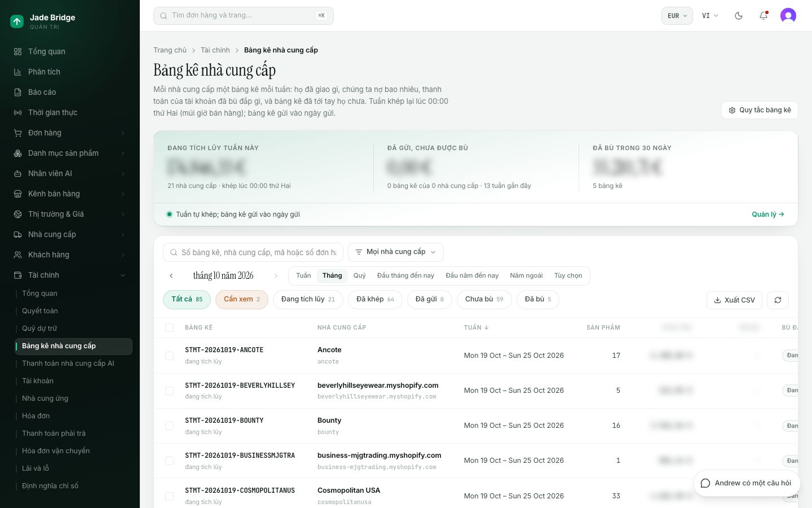Click the Jade Bridge logo icon

[17, 21]
